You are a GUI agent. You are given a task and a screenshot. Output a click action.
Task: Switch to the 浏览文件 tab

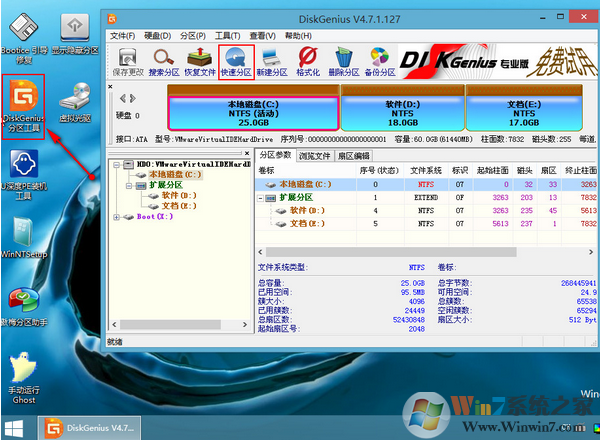coord(318,156)
